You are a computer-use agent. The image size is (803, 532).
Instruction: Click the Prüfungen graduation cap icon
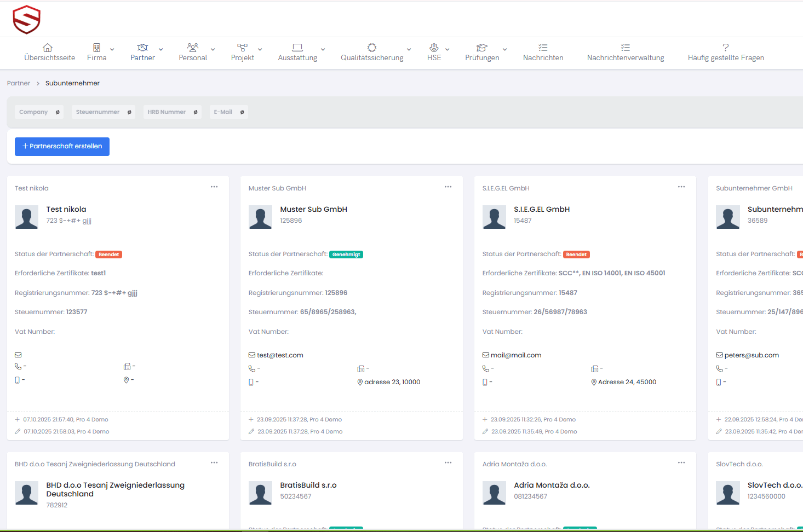[482, 48]
